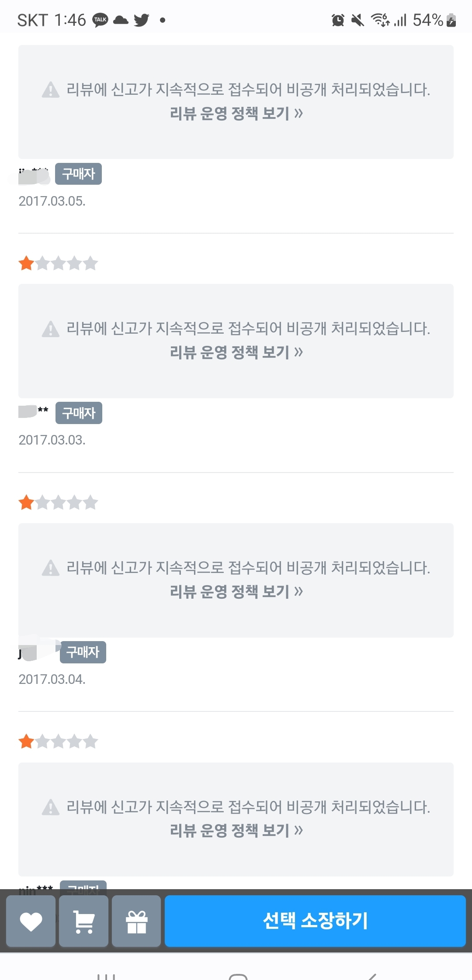Tap warning triangle icon in bottom review

tap(51, 807)
